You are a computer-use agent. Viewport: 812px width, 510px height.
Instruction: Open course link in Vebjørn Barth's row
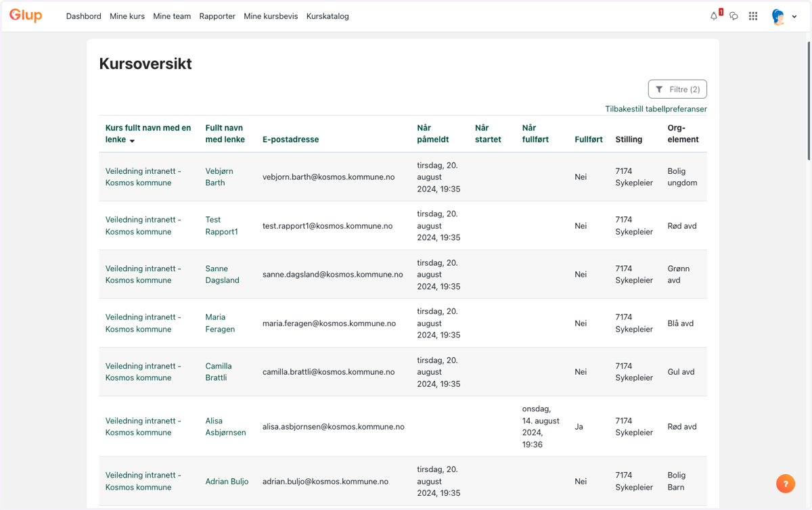[143, 177]
